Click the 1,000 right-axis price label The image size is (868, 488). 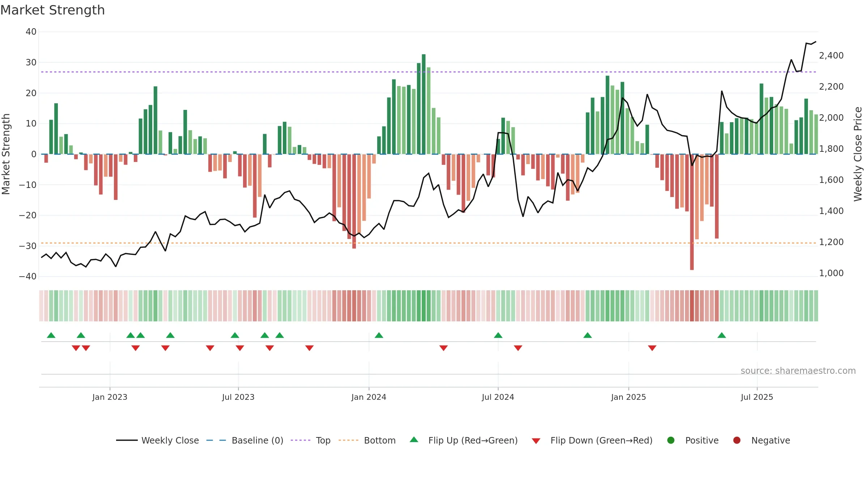831,273
